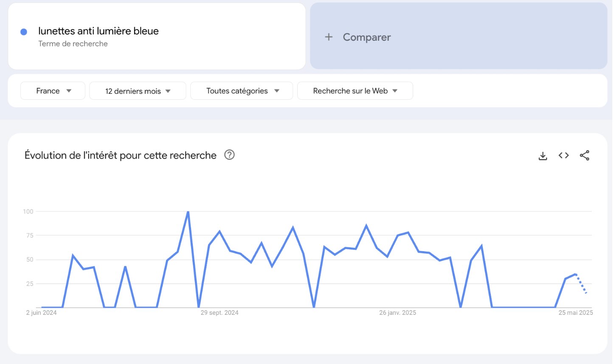614x364 pixels.
Task: Click the 25 mai 2025 axis label
Action: click(575, 313)
